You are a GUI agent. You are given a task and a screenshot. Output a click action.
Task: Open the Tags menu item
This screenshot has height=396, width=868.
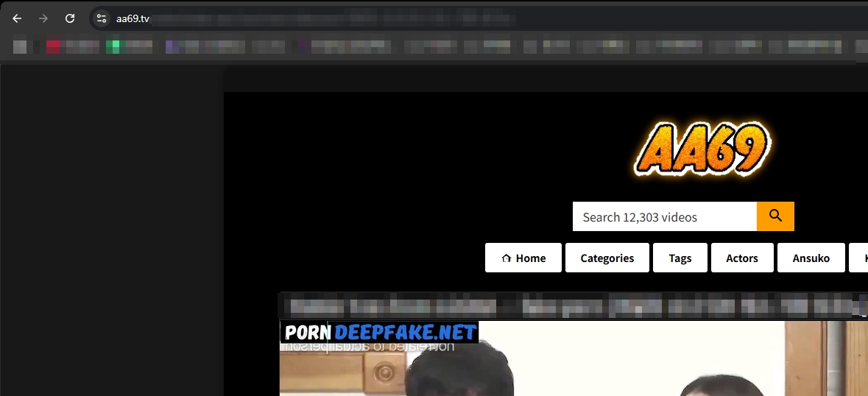680,258
